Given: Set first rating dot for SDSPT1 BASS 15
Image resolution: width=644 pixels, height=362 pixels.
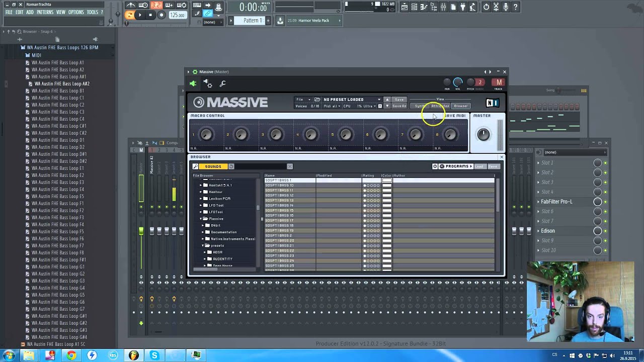Looking at the screenshot, I should click(365, 210).
